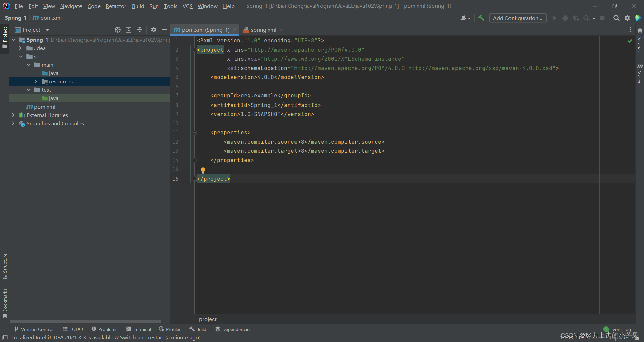Open the Profiler tool window
The image size is (644, 342).
click(170, 329)
